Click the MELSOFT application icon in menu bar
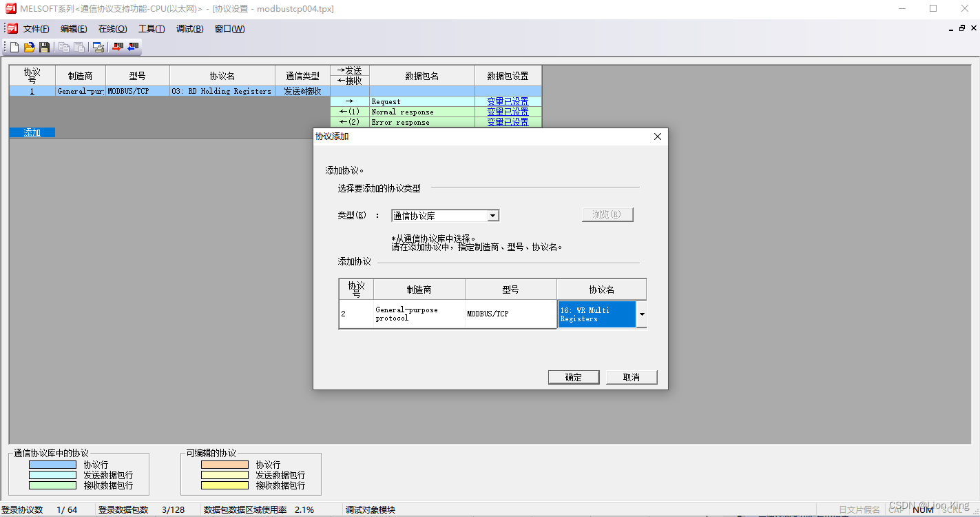Image resolution: width=980 pixels, height=517 pixels. click(x=10, y=28)
